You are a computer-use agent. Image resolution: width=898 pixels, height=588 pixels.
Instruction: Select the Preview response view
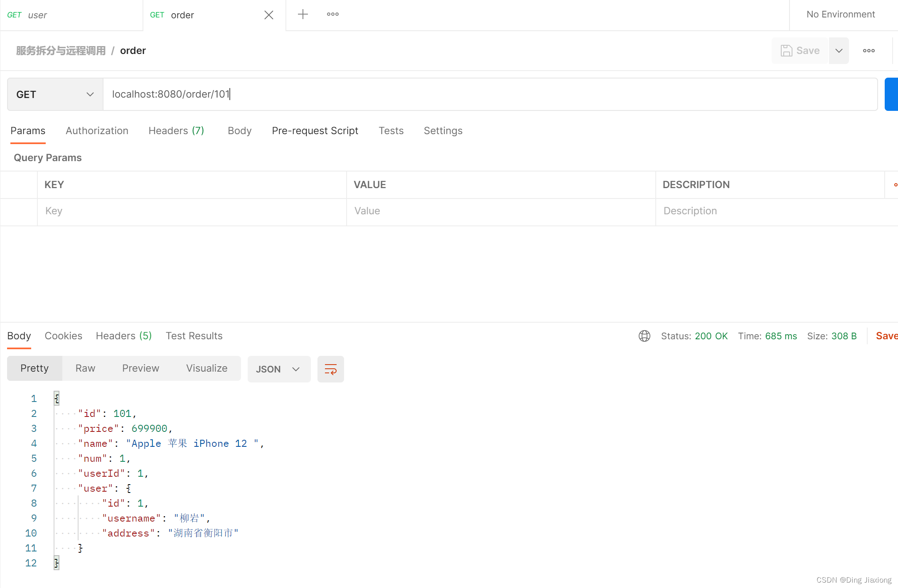click(140, 368)
